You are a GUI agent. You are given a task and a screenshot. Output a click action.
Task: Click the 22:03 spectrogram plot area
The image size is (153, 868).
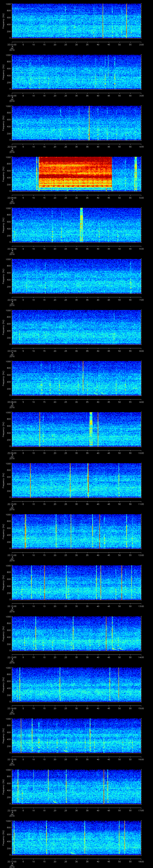tap(76, 123)
